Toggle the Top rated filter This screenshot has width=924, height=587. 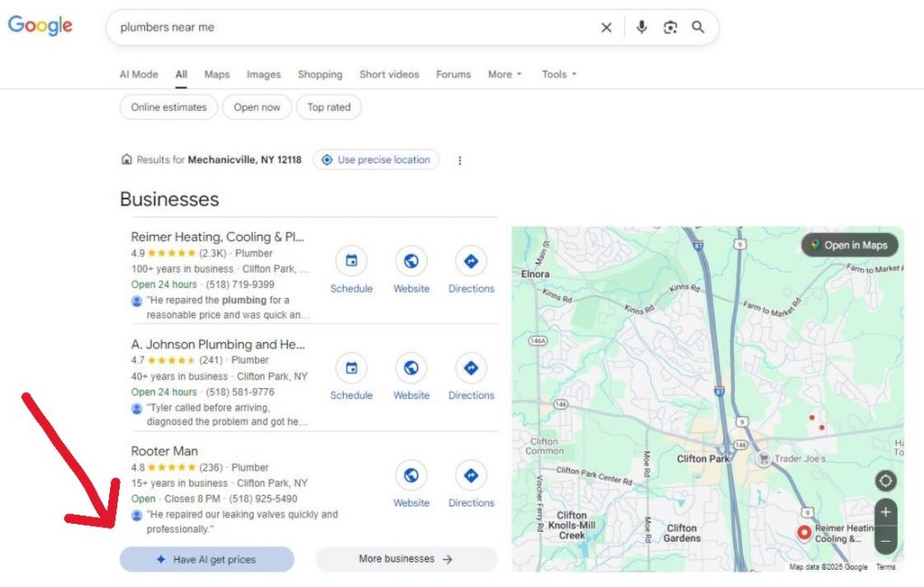pyautogui.click(x=328, y=107)
